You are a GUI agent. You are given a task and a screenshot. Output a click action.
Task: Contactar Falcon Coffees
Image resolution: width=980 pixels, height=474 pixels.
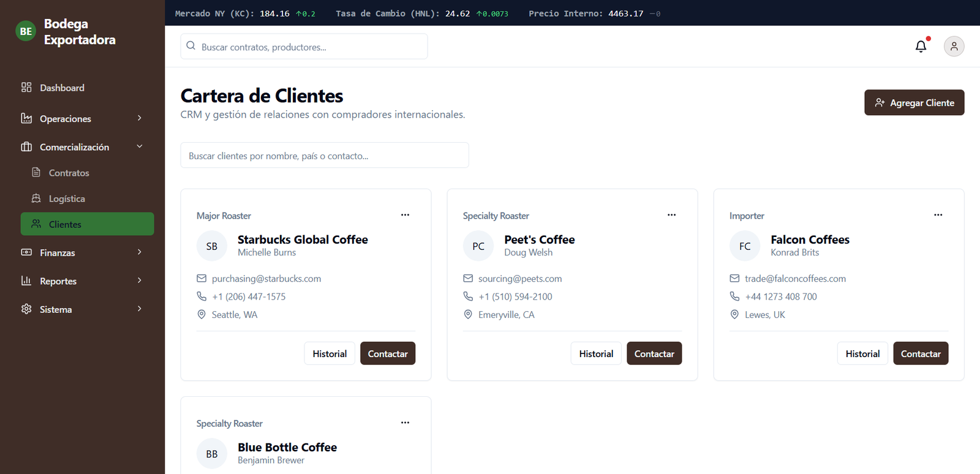921,353
